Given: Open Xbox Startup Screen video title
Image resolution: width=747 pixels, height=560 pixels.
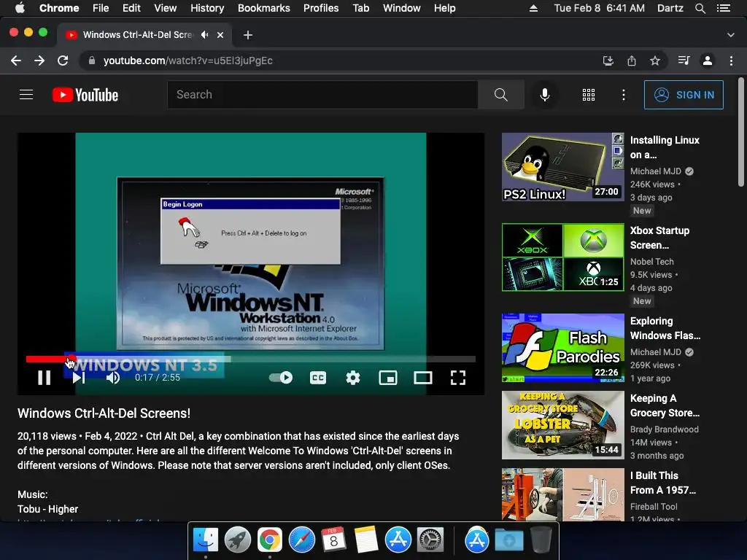Looking at the screenshot, I should 659,238.
